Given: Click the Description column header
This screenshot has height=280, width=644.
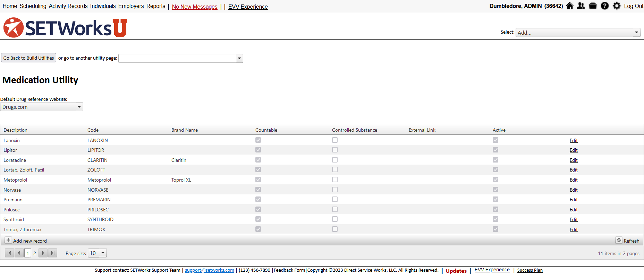Looking at the screenshot, I should tap(15, 130).
